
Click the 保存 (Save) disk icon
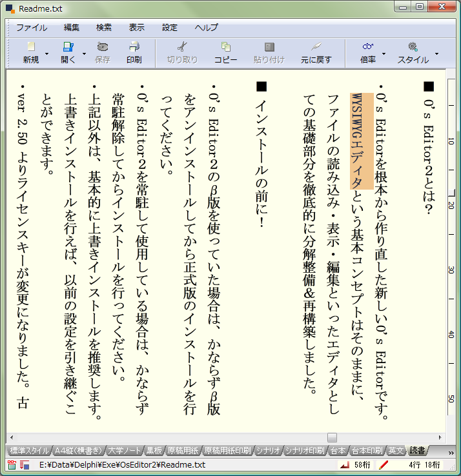coord(103,46)
